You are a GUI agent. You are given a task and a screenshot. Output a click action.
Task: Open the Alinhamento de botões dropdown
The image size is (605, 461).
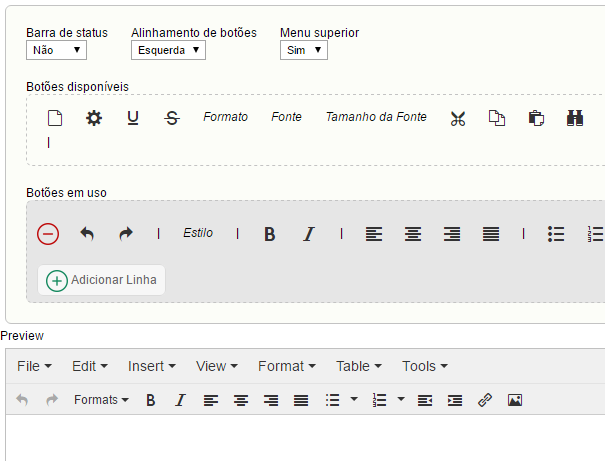pyautogui.click(x=168, y=50)
